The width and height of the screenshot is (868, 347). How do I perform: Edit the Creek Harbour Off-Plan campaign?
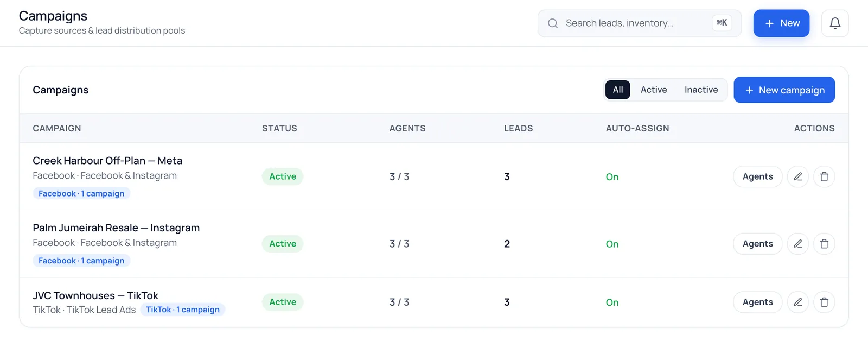tap(798, 176)
